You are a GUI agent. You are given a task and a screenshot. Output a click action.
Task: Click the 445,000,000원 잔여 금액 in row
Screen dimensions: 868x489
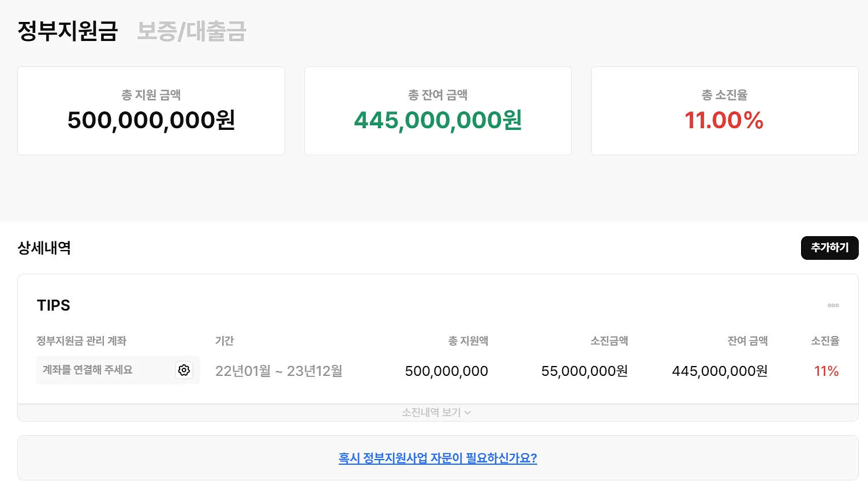[x=720, y=371]
